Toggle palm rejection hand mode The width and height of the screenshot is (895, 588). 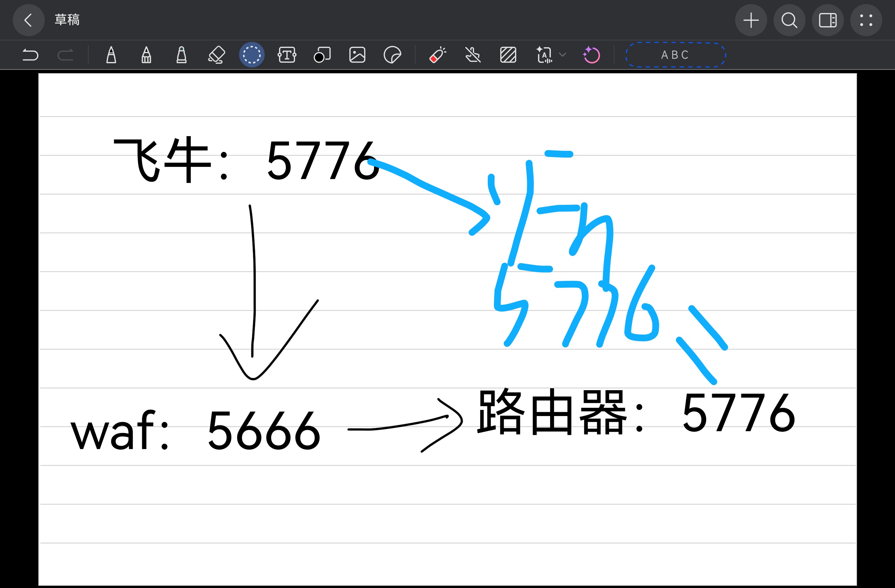point(473,55)
